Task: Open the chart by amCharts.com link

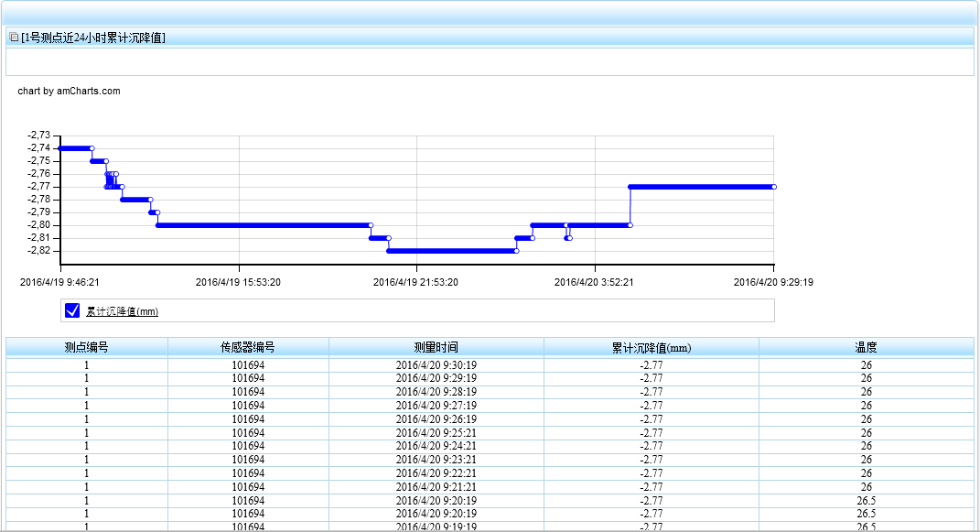Action: 69,91
